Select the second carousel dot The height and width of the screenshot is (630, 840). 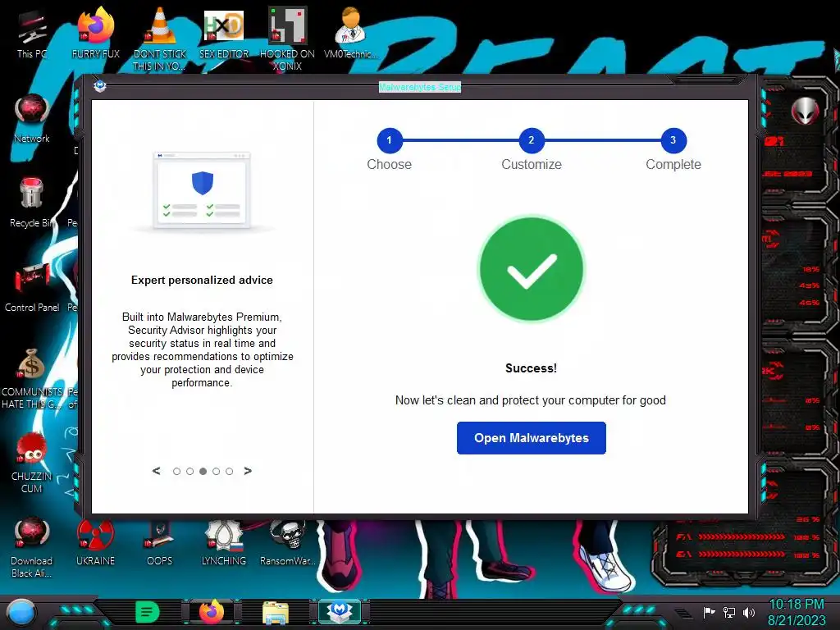click(x=189, y=472)
